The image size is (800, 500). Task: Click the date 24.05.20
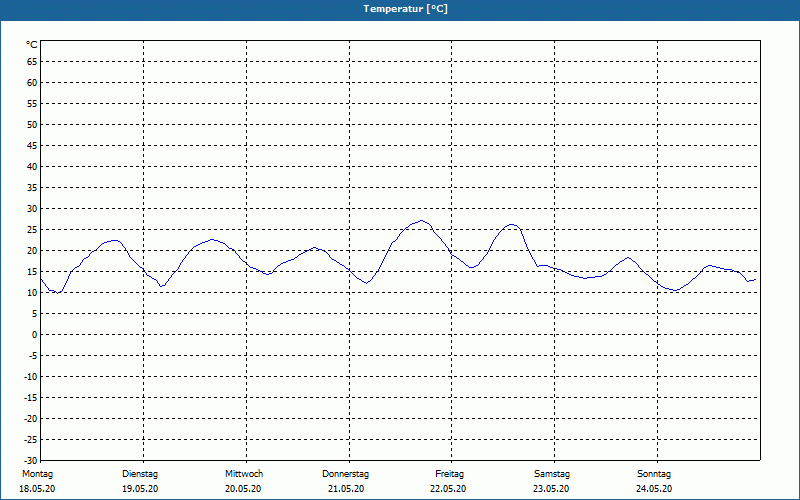pos(654,489)
